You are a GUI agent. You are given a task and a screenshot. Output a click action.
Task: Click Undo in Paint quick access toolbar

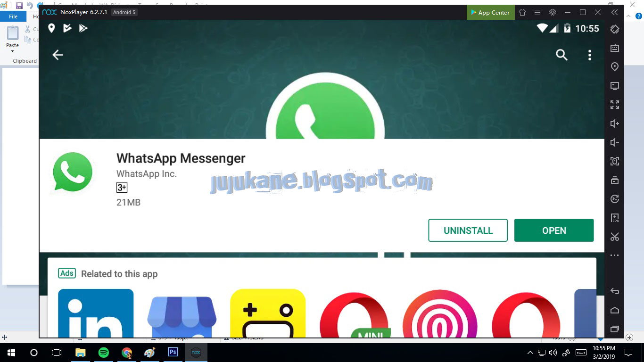30,6
